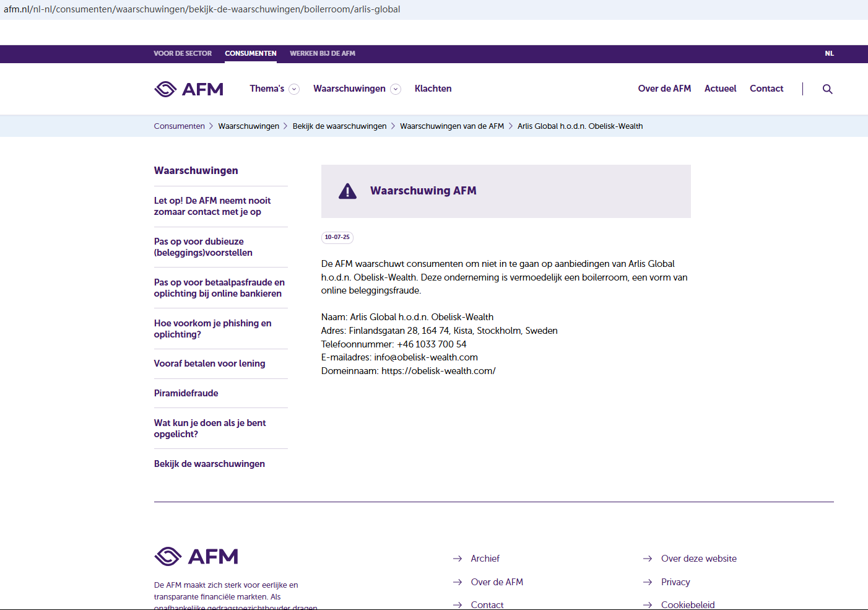The width and height of the screenshot is (868, 610).
Task: Click Bekijk de waarschuwingen breadcrumb
Action: [x=339, y=126]
